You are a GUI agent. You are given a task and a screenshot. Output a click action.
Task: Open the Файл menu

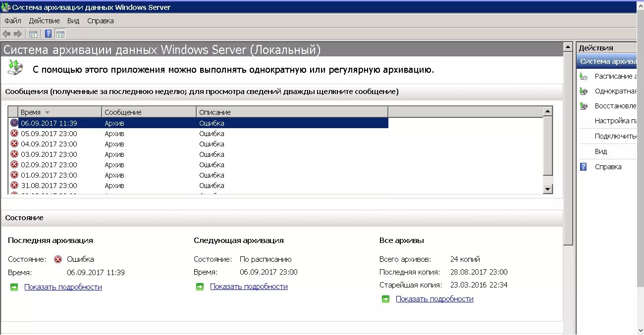13,21
